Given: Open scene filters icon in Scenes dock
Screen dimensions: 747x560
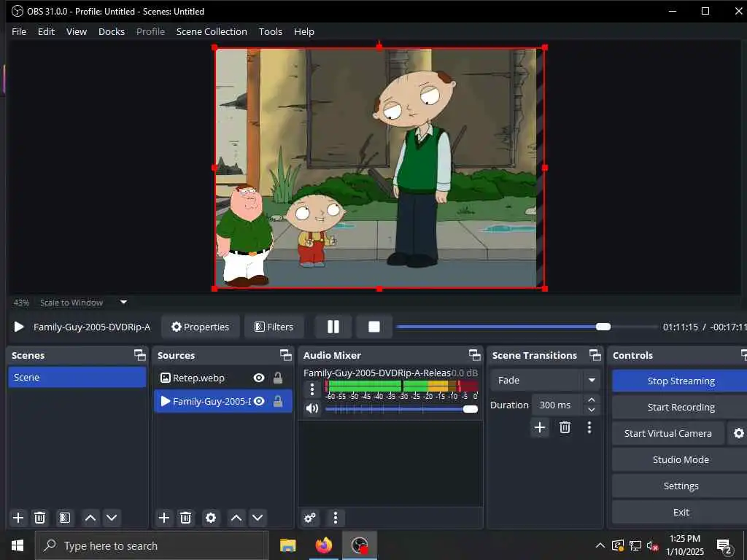Looking at the screenshot, I should point(65,518).
